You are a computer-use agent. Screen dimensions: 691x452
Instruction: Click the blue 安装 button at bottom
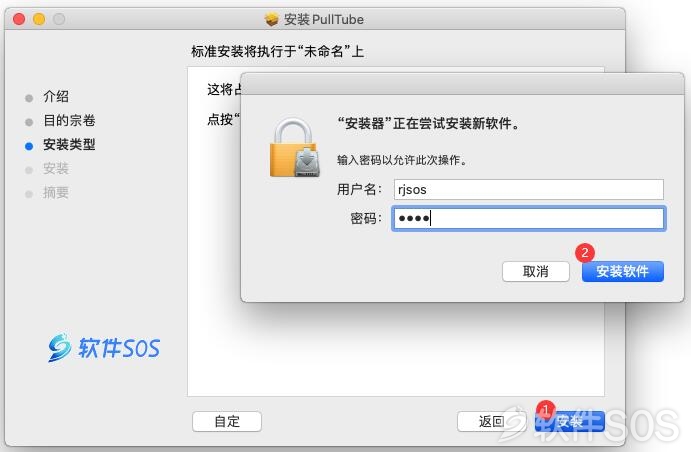569,422
